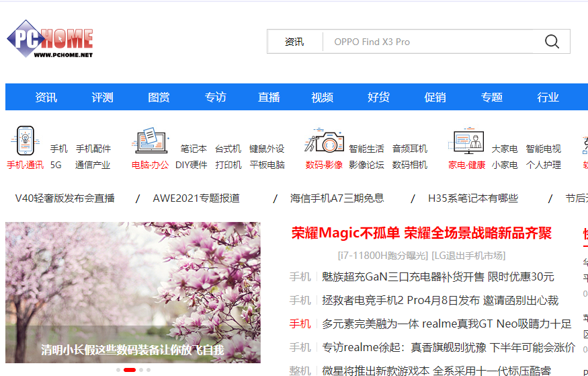Image resolution: width=588 pixels, height=376 pixels.
Task: Open the 数码·影像 camera category icon
Action: tap(324, 140)
